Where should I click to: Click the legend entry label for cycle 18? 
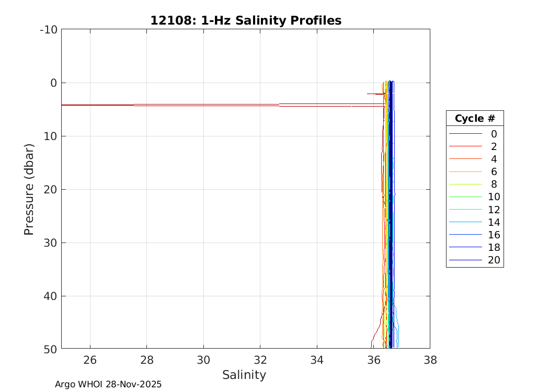tap(494, 247)
